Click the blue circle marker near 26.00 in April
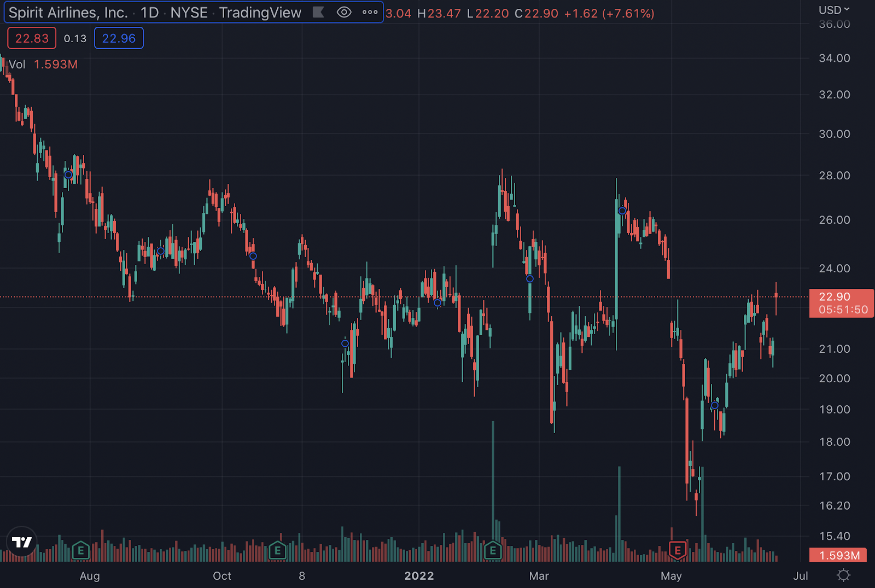The width and height of the screenshot is (875, 588). coord(622,211)
